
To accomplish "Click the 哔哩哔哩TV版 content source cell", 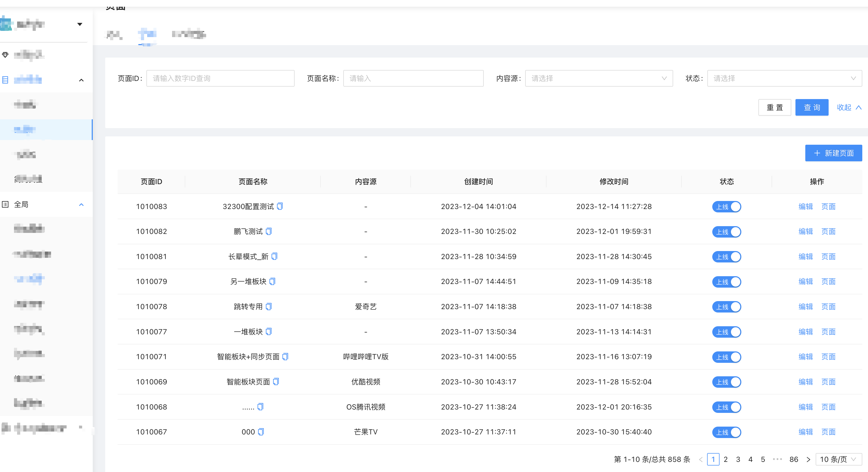I will click(366, 356).
